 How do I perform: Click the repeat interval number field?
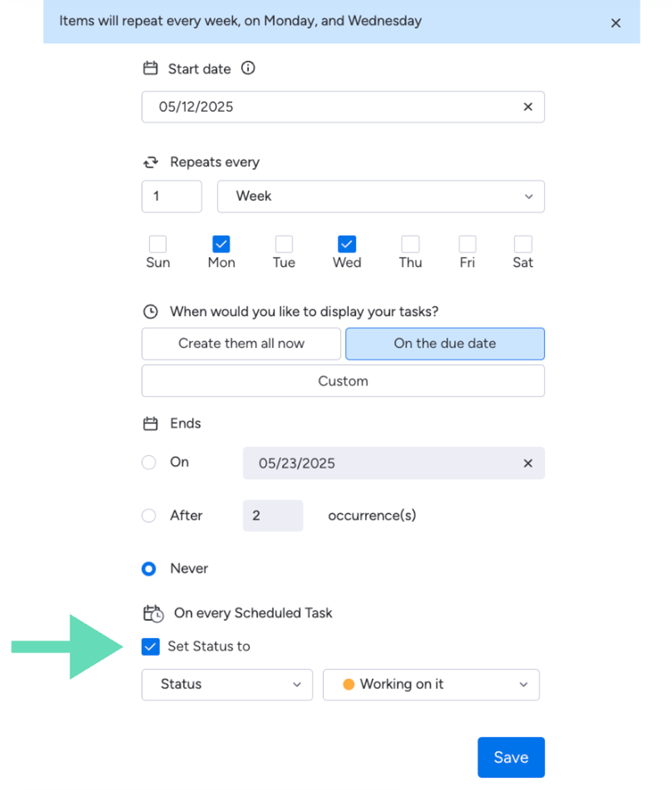[x=172, y=197]
